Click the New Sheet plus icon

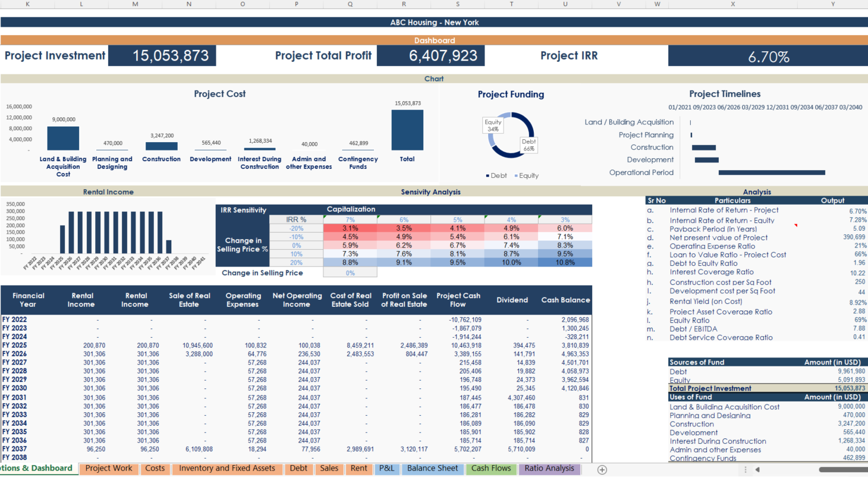(602, 469)
